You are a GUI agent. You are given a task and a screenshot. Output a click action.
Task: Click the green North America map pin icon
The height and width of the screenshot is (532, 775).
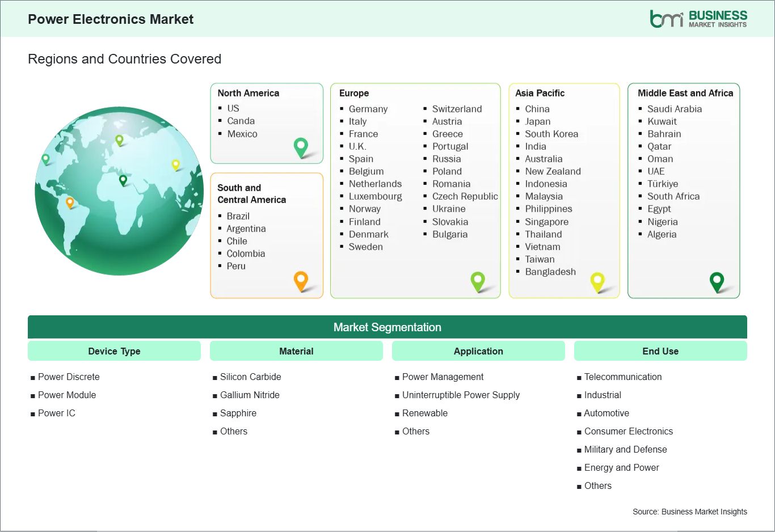[300, 147]
